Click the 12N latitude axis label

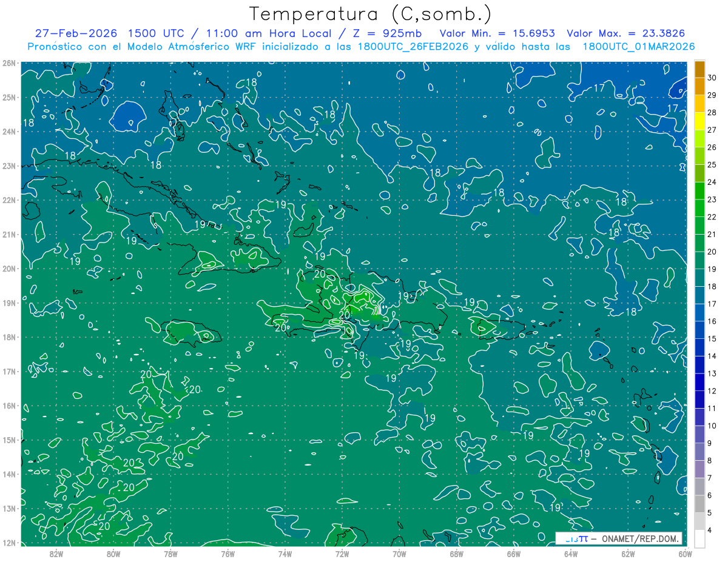tap(9, 543)
